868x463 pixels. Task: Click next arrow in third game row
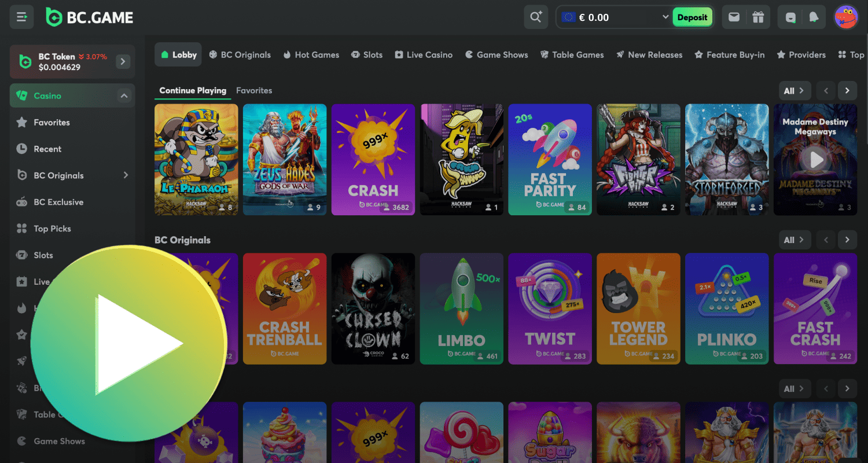(847, 389)
